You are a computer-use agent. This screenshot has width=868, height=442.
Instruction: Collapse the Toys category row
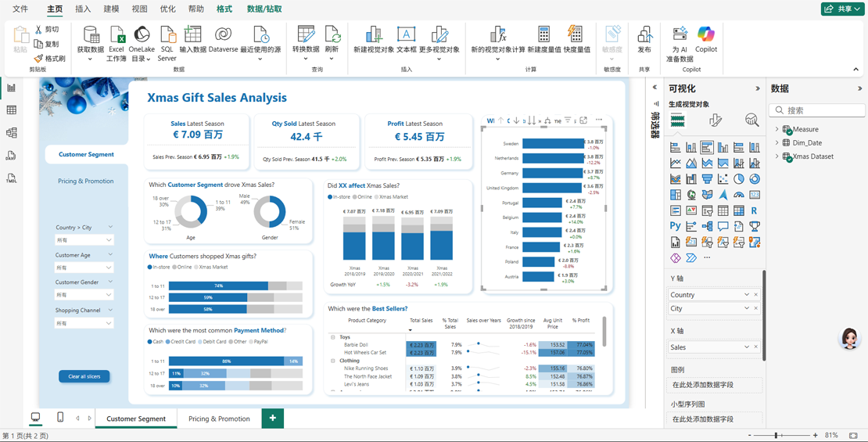[x=332, y=337]
